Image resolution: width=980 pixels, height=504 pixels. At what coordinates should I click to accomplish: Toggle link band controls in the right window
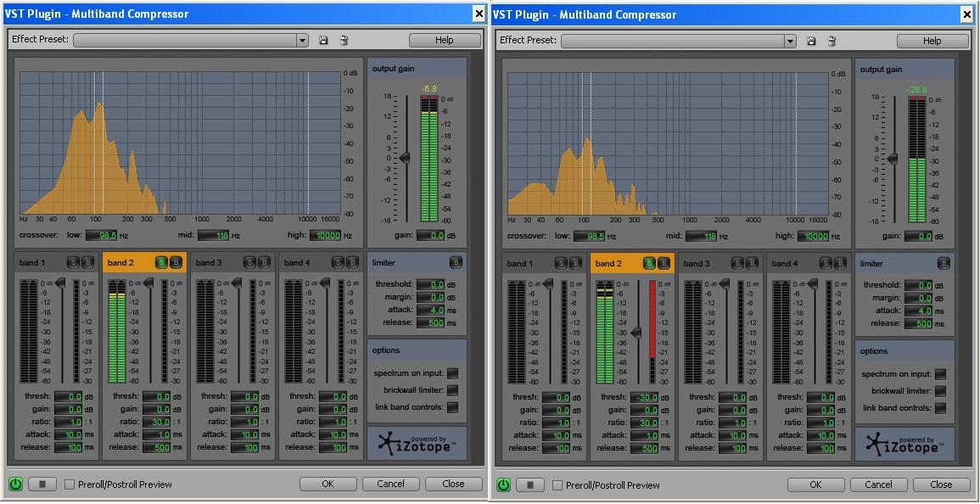click(940, 408)
